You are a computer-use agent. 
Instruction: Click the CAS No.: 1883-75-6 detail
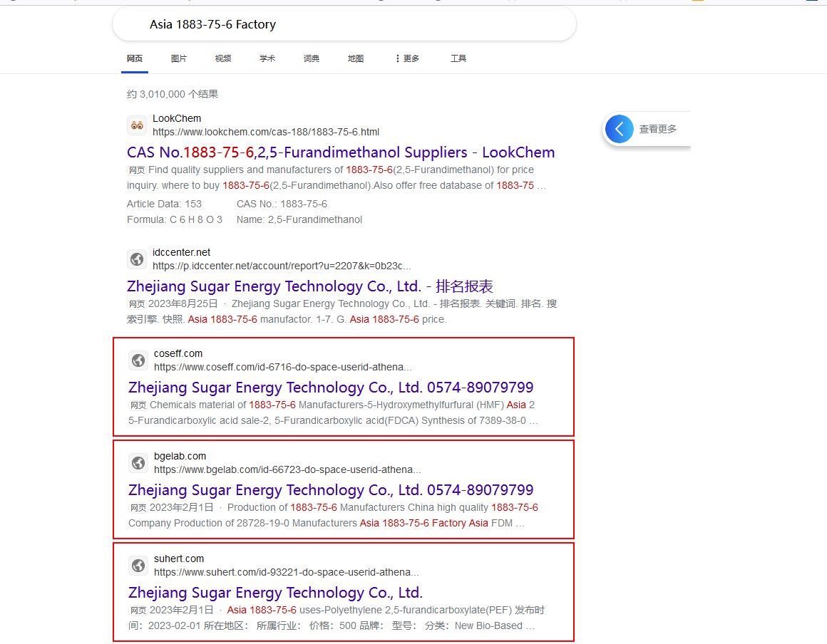coord(282,204)
